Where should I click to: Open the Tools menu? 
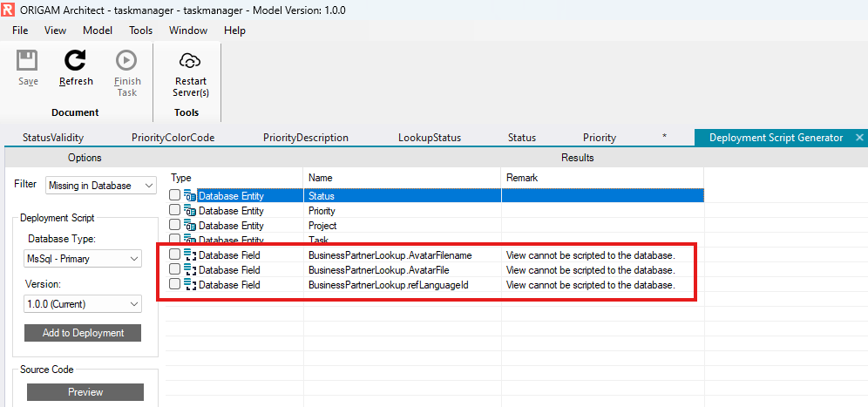(x=140, y=31)
